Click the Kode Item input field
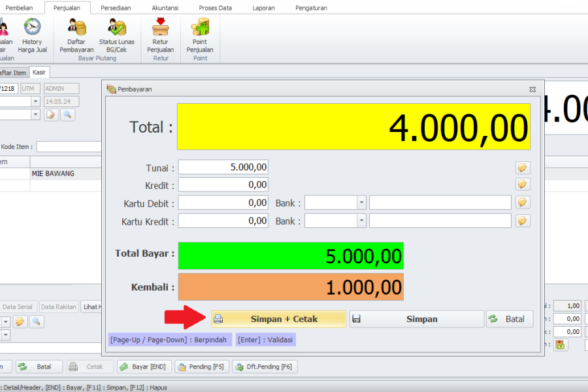 [x=69, y=146]
